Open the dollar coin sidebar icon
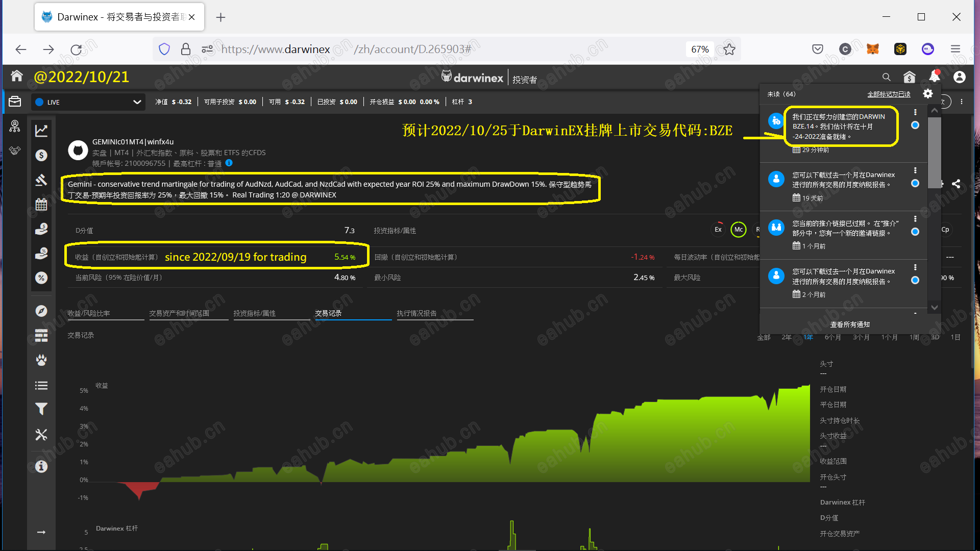 (x=41, y=155)
